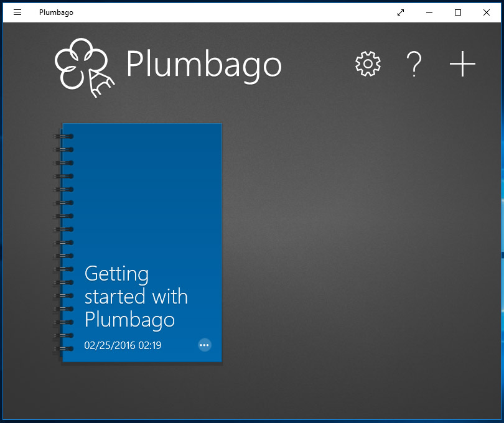The height and width of the screenshot is (423, 504).
Task: Open help via the question mark icon
Action: click(x=414, y=64)
